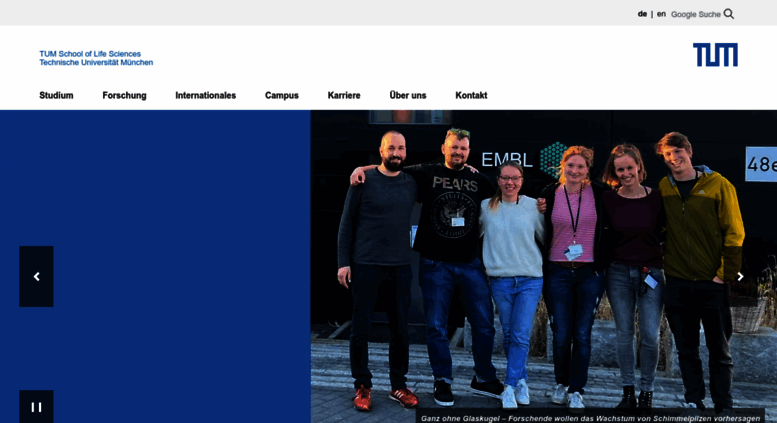
Task: Click the Google Suche search field
Action: click(x=696, y=14)
